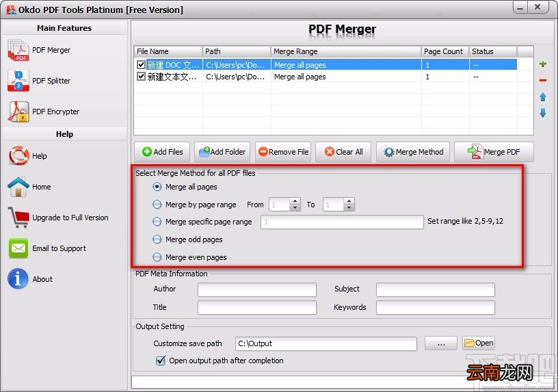Click Status column header
Screen dimensions: 558x392
(493, 51)
